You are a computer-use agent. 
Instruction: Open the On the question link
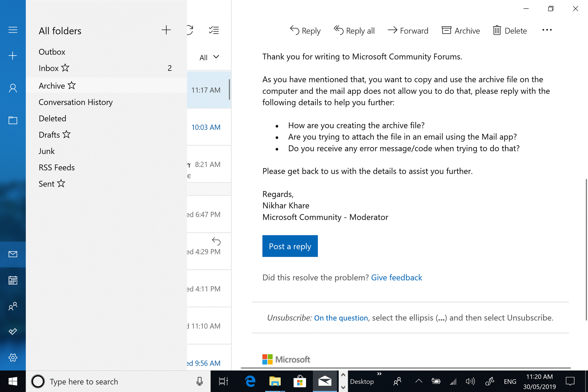click(341, 318)
